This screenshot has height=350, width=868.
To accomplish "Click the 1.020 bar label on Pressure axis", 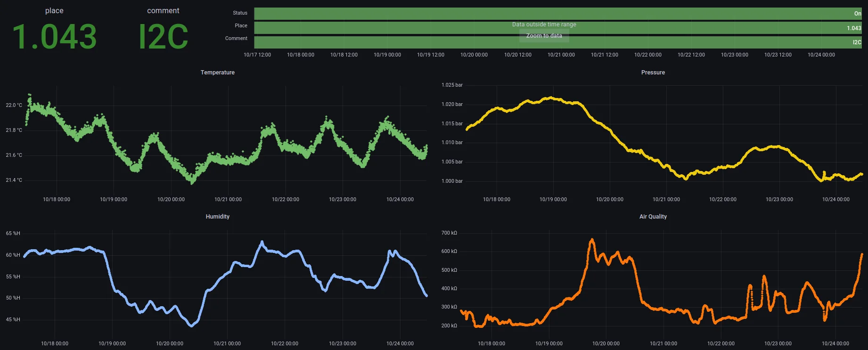I will (452, 105).
